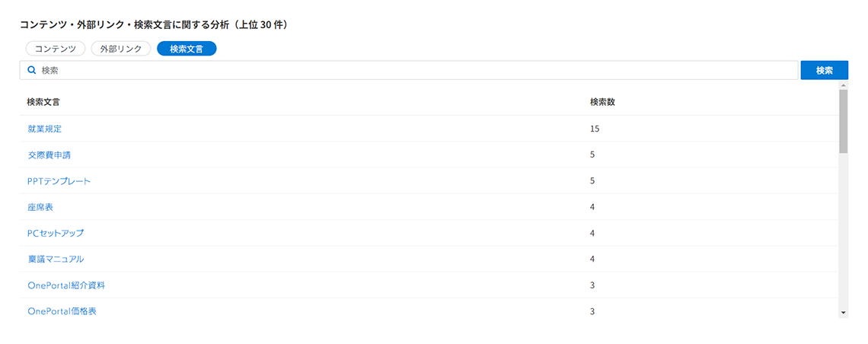Viewport: 868px width, 344px height.
Task: Open the OnePortal価格表 link
Action: click(62, 311)
